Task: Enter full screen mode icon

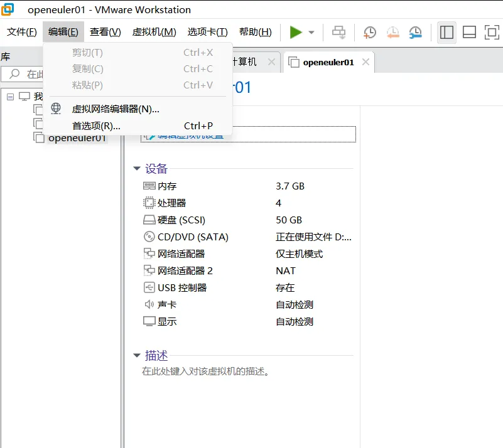Action: pyautogui.click(x=492, y=33)
